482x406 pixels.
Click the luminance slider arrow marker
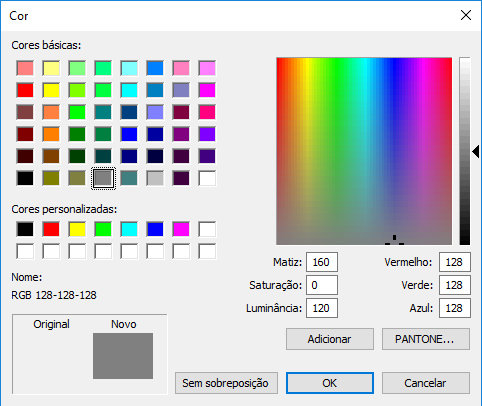point(476,152)
